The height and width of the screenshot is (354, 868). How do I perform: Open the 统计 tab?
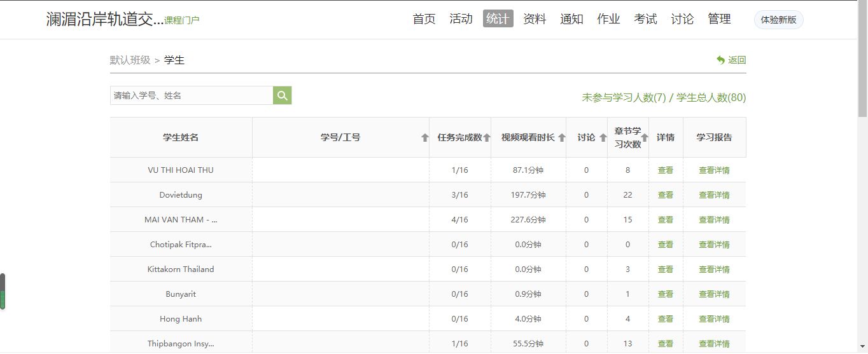tap(498, 19)
